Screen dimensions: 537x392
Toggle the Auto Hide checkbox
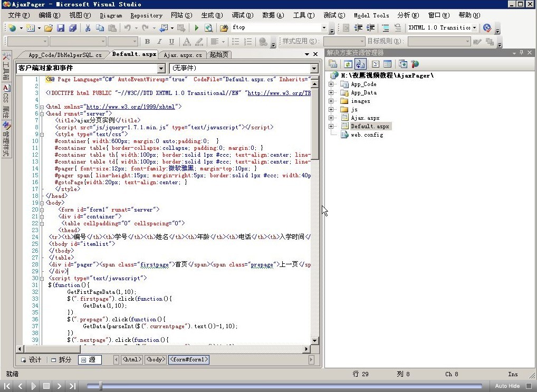coord(530,386)
